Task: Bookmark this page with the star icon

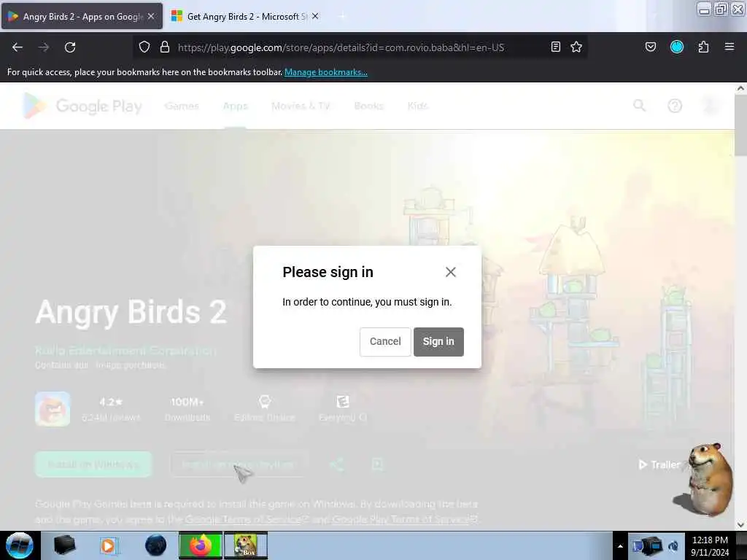Action: tap(576, 47)
